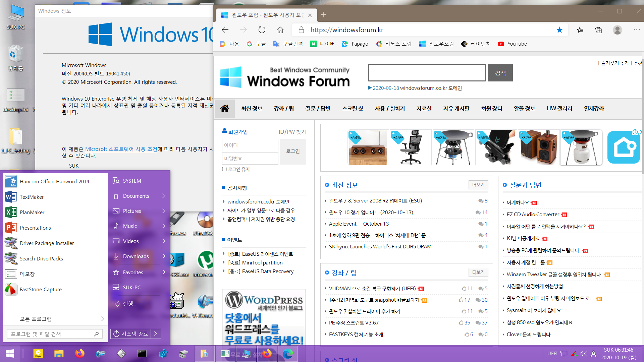Click 더보기 in the 최신 정보 panel
The width and height of the screenshot is (644, 362).
tap(478, 185)
